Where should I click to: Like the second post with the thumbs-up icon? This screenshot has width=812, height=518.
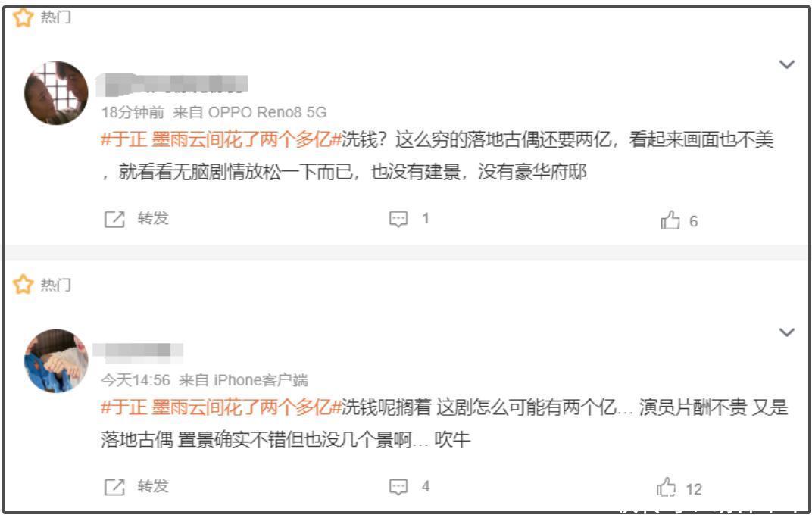[667, 487]
